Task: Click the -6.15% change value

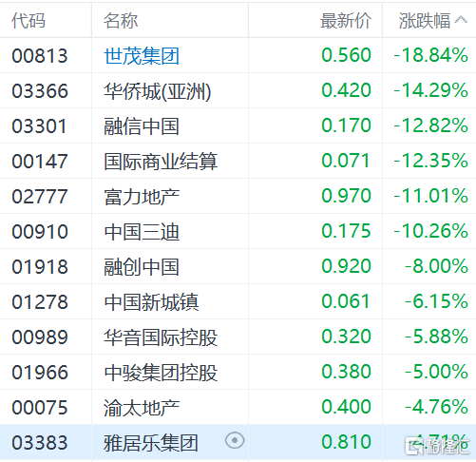Action: click(x=436, y=301)
